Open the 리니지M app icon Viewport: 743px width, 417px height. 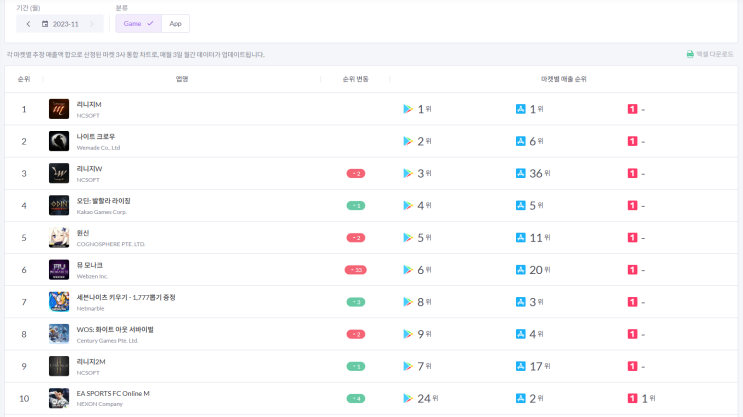(59, 109)
